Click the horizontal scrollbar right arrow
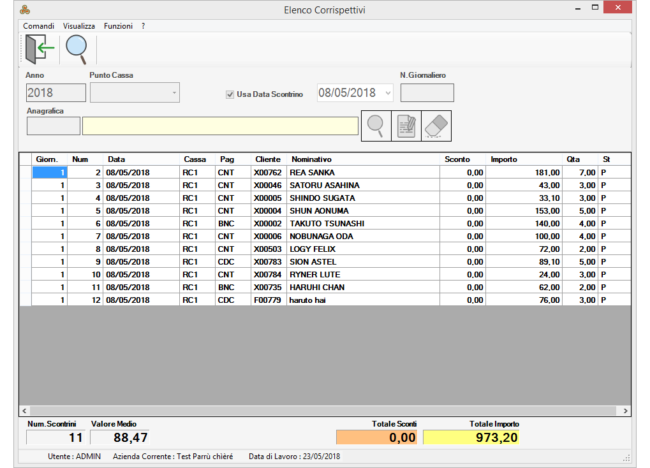 (626, 410)
